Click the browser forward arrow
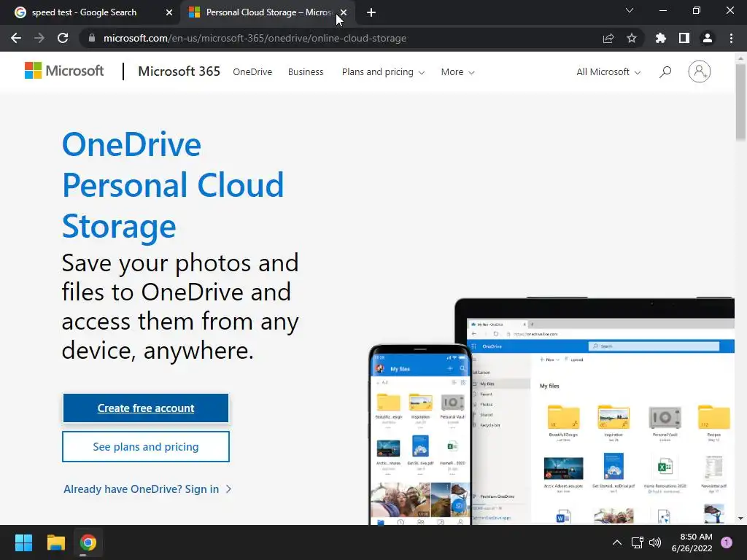The image size is (747, 560). click(39, 38)
